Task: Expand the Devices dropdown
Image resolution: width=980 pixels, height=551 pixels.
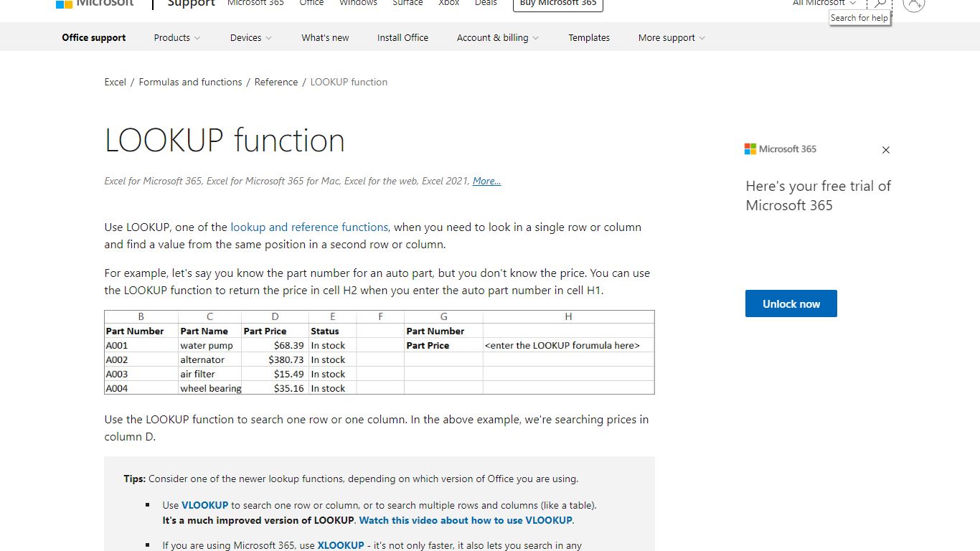Action: (251, 38)
